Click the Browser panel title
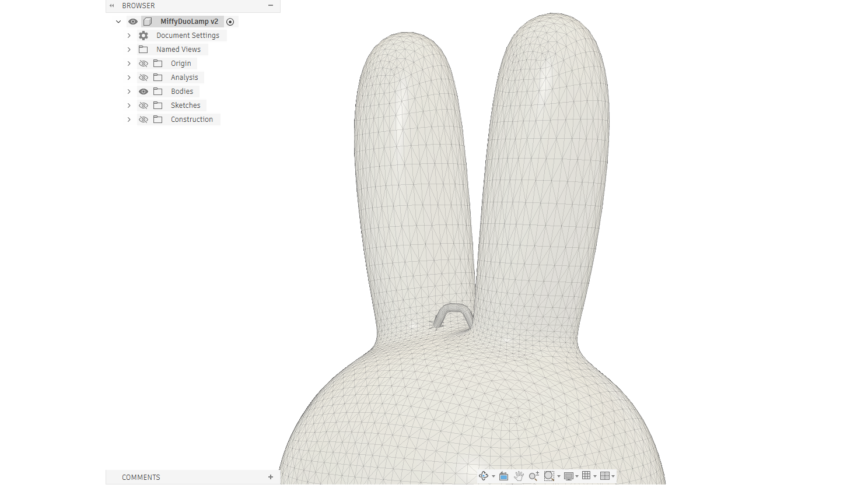The width and height of the screenshot is (868, 488). 138,6
